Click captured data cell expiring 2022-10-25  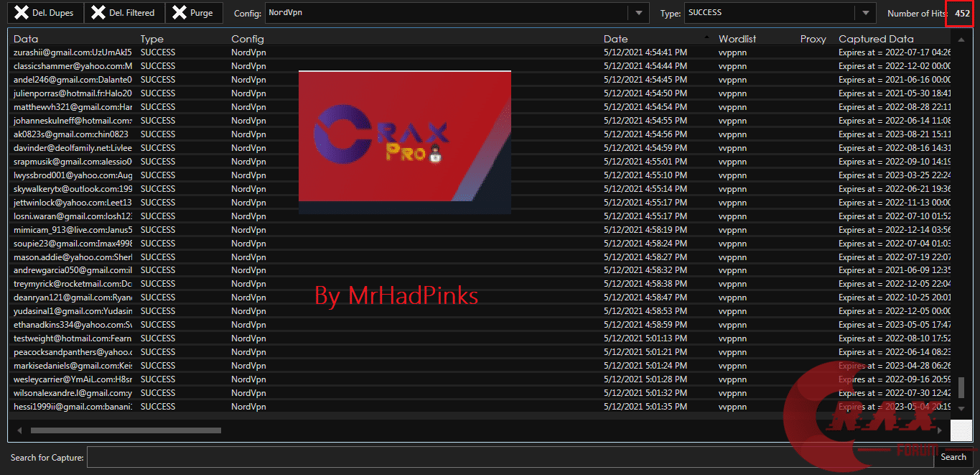tap(895, 298)
